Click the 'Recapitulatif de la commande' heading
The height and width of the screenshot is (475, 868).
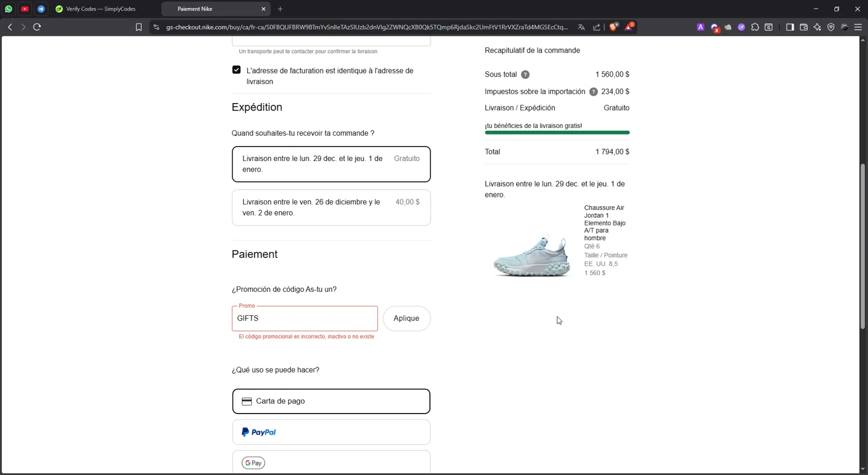coord(532,50)
